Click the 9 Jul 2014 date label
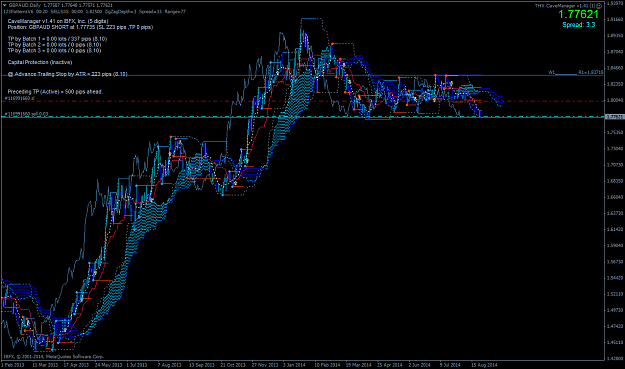 click(450, 365)
